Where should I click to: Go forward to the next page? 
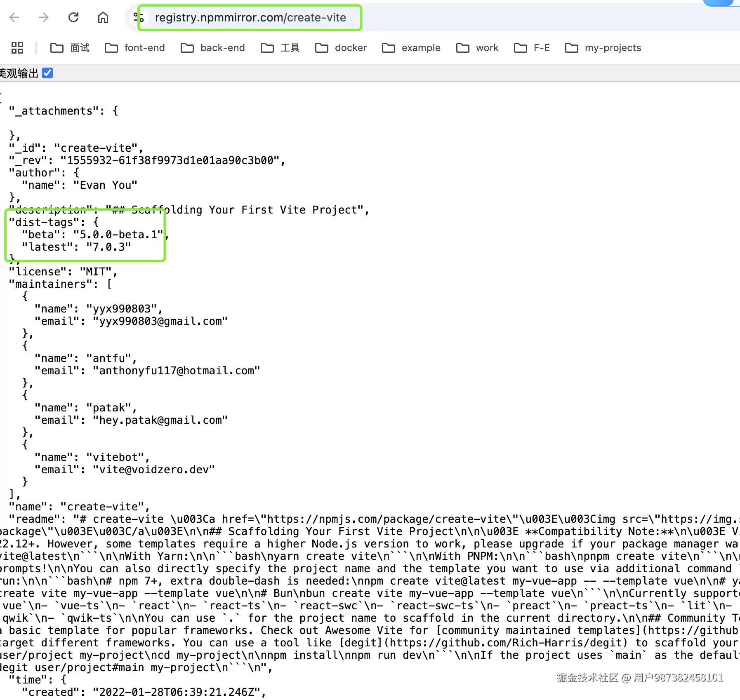click(44, 17)
